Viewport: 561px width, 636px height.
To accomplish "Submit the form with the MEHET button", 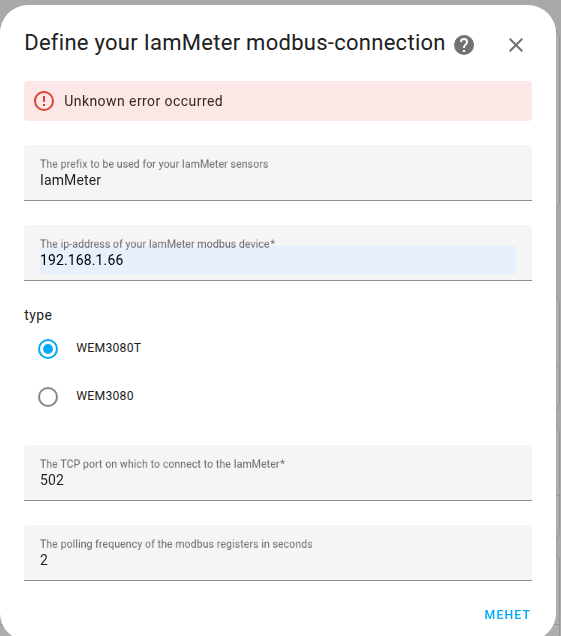I will tap(507, 615).
